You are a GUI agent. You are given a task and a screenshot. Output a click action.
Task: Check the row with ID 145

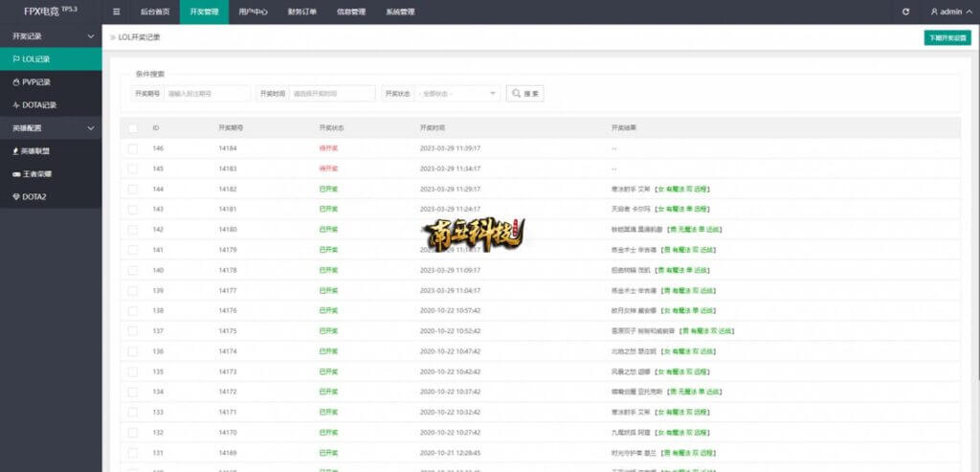click(132, 169)
